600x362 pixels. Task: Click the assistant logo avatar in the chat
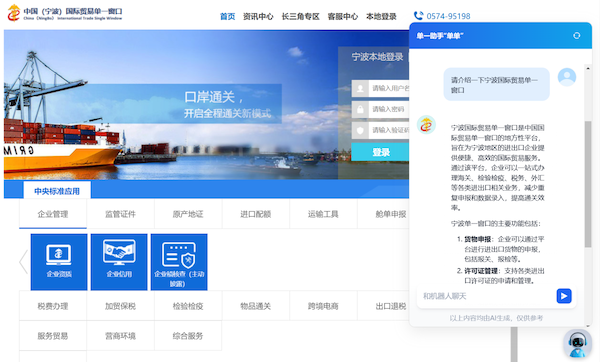tap(426, 125)
